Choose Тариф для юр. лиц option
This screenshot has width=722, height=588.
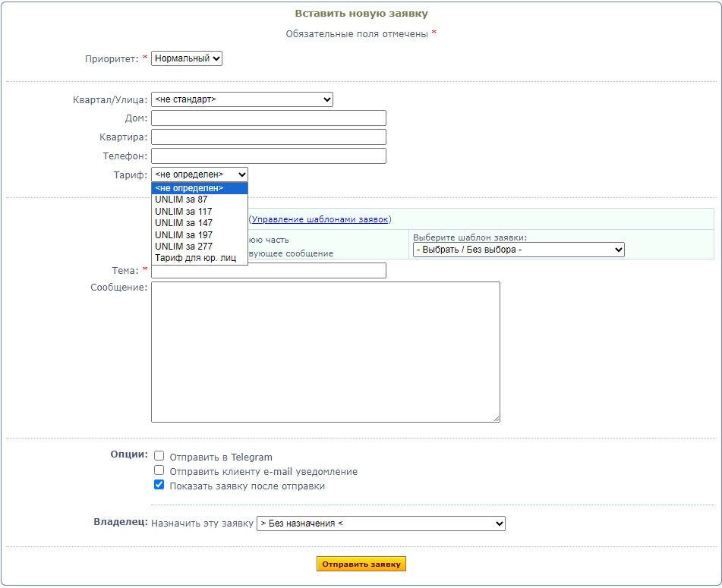click(200, 258)
